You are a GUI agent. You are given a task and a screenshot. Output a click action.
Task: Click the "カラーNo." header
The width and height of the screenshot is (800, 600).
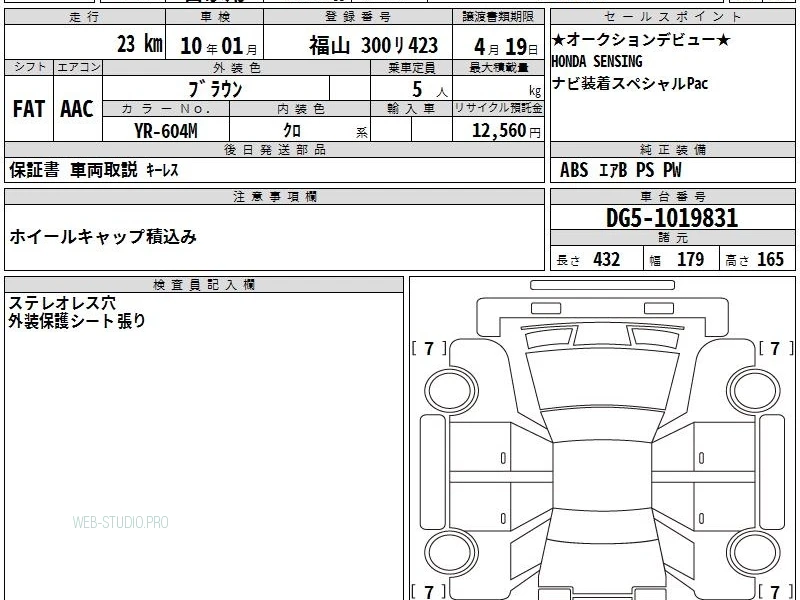click(x=166, y=109)
